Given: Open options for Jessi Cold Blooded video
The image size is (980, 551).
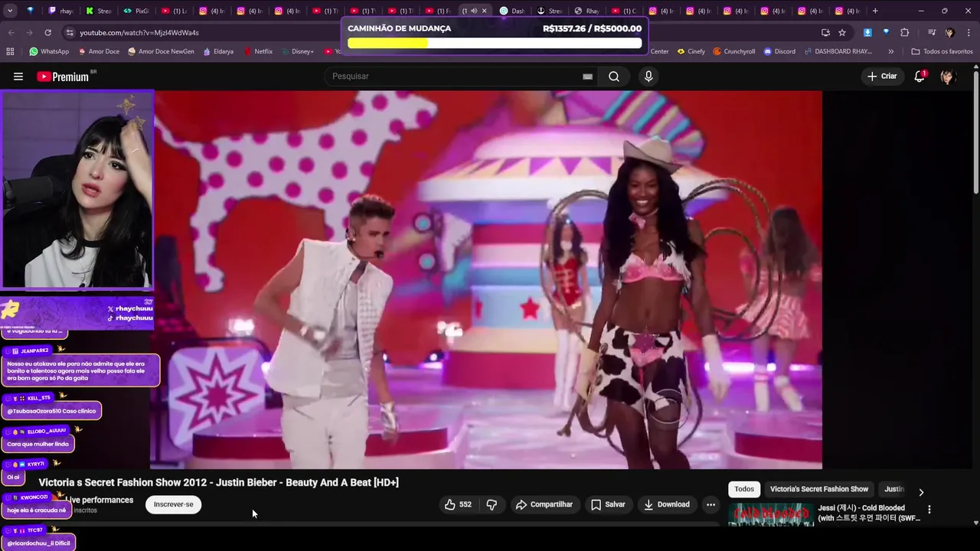Looking at the screenshot, I should pyautogui.click(x=929, y=510).
